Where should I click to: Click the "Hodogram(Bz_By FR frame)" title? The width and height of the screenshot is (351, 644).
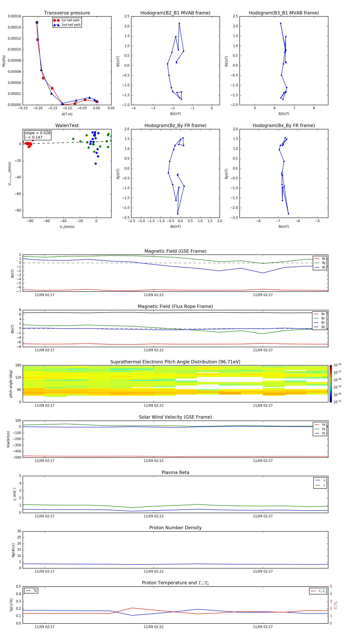[x=175, y=125]
